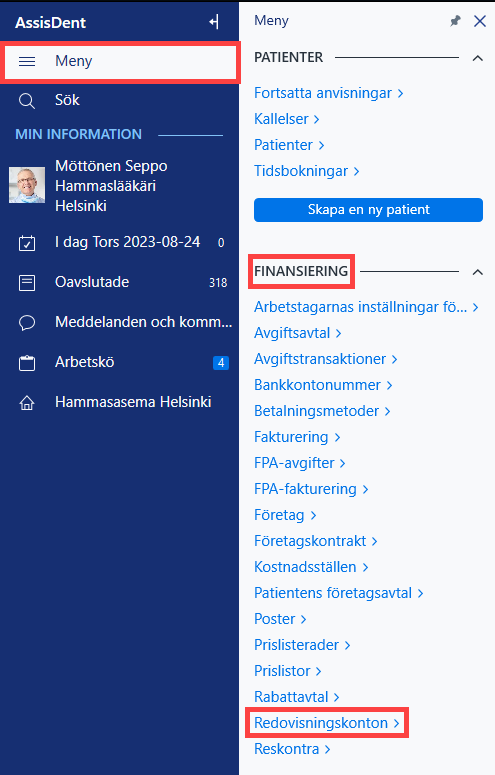Click the MIN INFORMATION heading
This screenshot has width=495, height=775.
pos(78,134)
